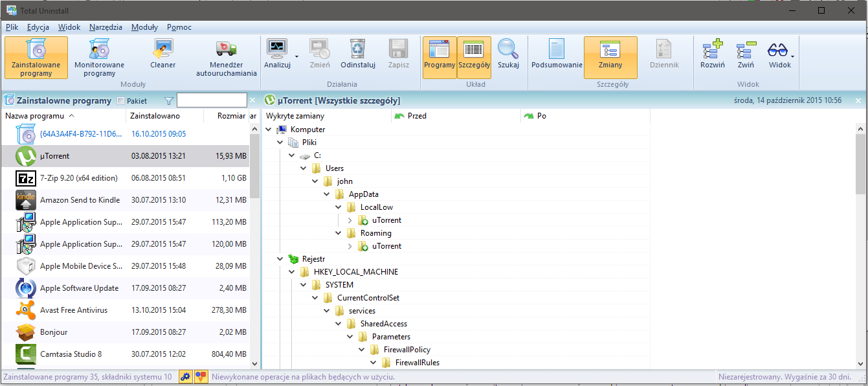Click the Komputer node icon in the tree
The width and height of the screenshot is (868, 386).
[282, 130]
